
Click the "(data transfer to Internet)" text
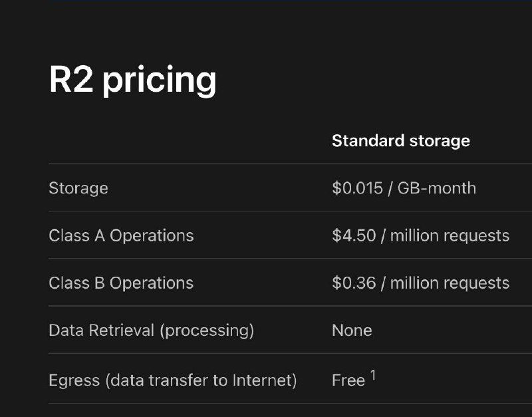(199, 380)
